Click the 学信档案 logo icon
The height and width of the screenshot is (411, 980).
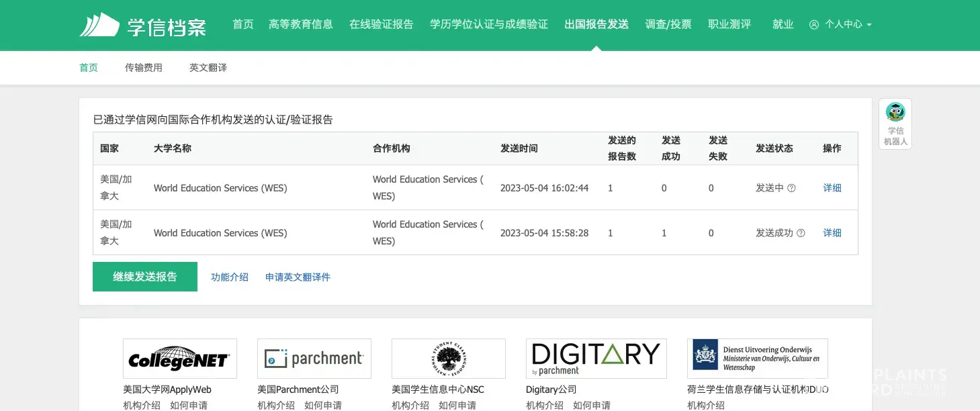(99, 25)
